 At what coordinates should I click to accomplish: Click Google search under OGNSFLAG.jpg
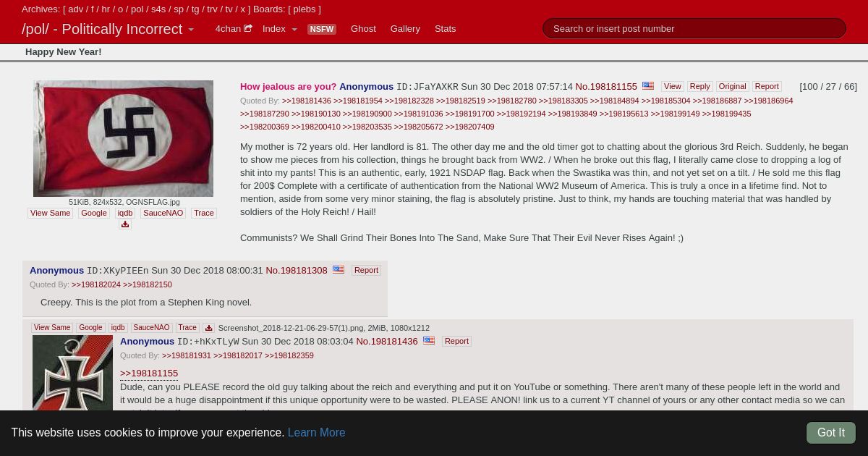coord(94,213)
